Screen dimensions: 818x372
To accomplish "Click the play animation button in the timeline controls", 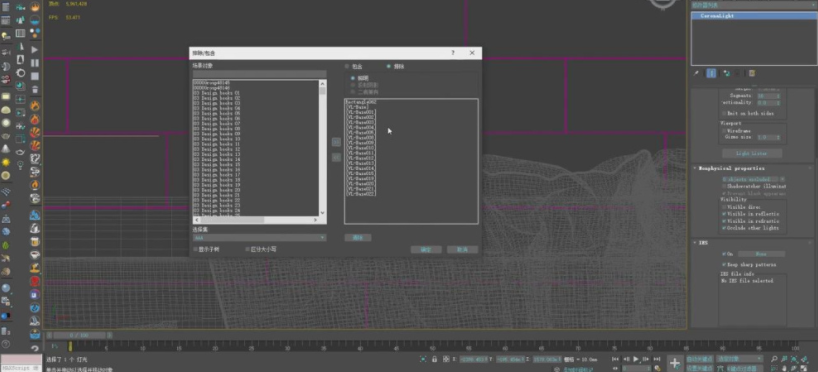I will point(636,359).
